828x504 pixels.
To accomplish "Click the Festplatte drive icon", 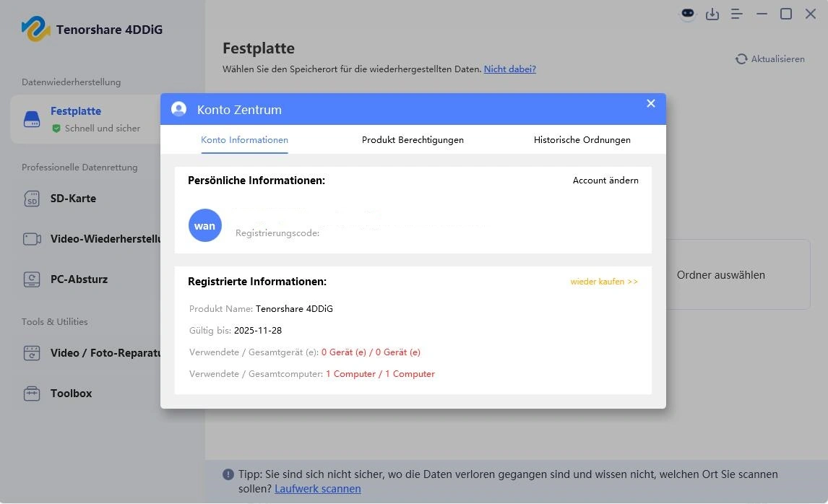I will 32,118.
